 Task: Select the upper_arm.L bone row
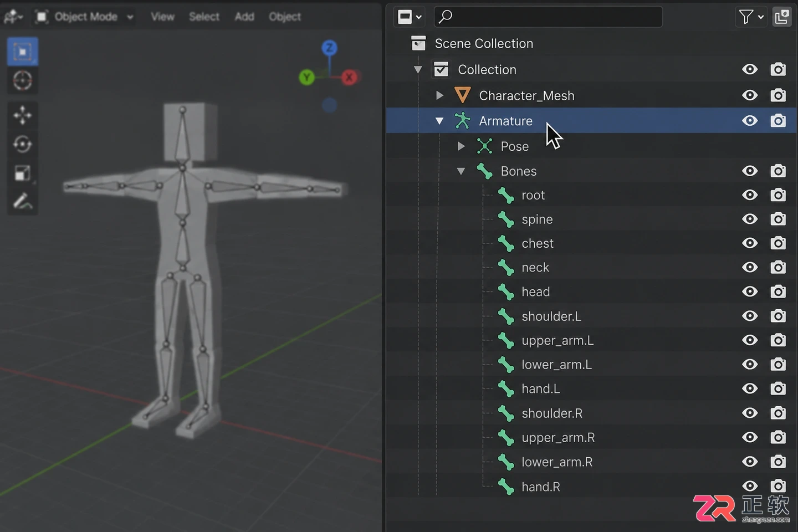[591, 340]
